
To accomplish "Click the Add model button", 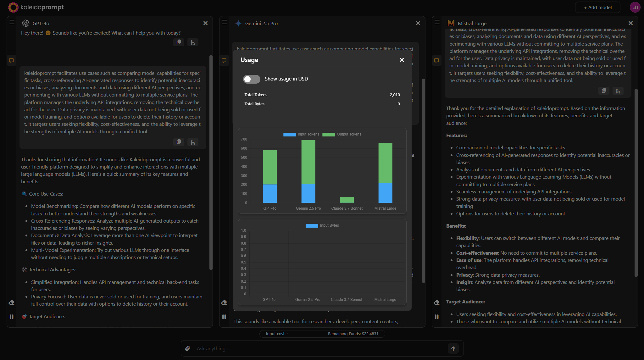I will (597, 7).
